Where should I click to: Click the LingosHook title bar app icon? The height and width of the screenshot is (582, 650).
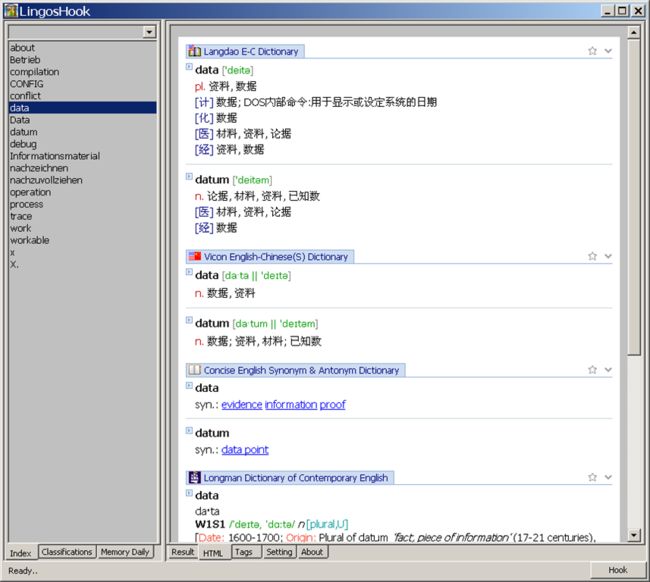pos(11,11)
